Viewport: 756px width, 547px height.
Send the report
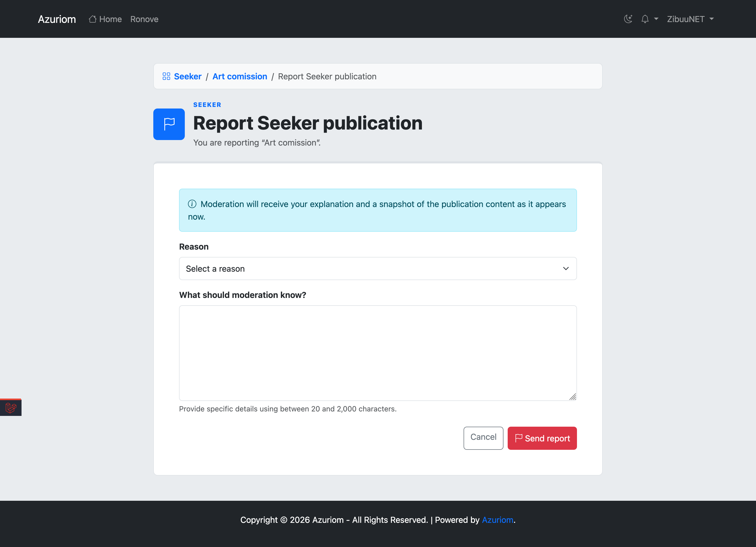[x=542, y=438]
